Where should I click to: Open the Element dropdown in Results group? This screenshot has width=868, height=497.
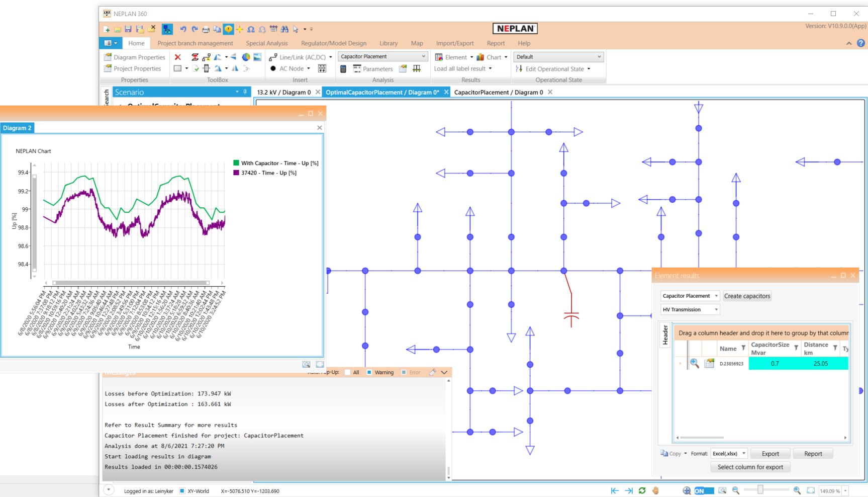471,57
